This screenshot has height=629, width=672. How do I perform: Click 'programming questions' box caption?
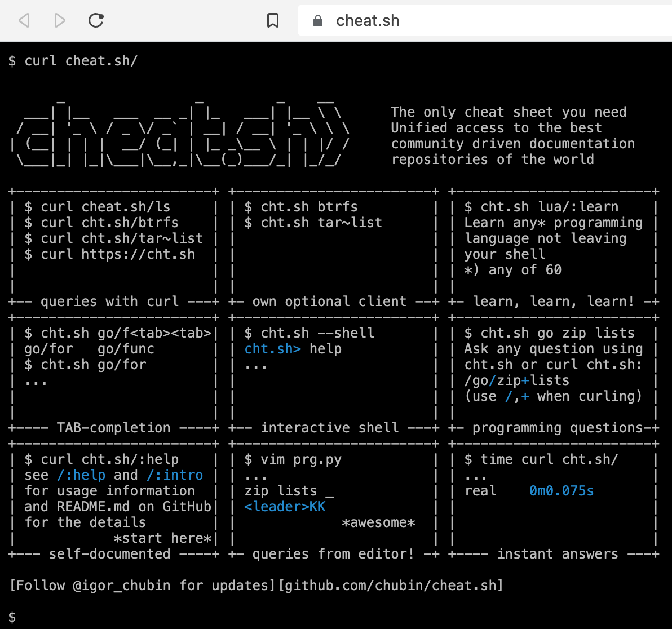(558, 428)
